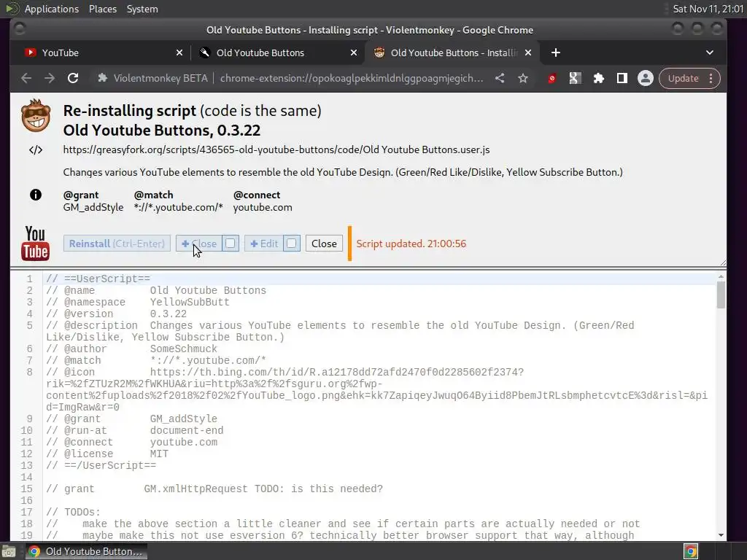Go back using the browser back arrow
This screenshot has width=747, height=560.
click(26, 78)
